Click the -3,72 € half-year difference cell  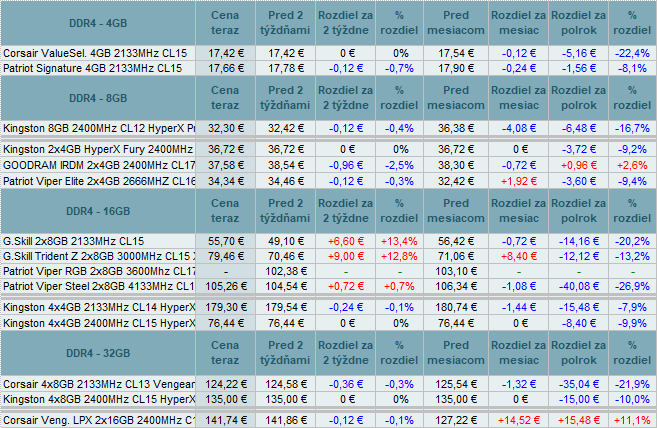(x=578, y=149)
